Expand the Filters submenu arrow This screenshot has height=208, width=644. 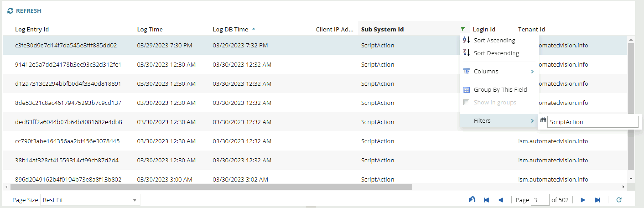click(532, 121)
